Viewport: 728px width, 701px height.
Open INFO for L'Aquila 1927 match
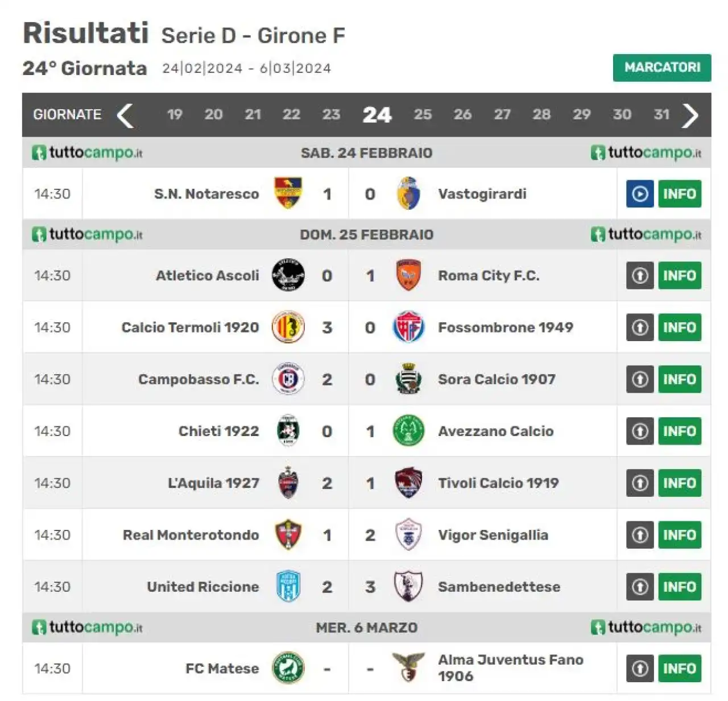(x=680, y=483)
